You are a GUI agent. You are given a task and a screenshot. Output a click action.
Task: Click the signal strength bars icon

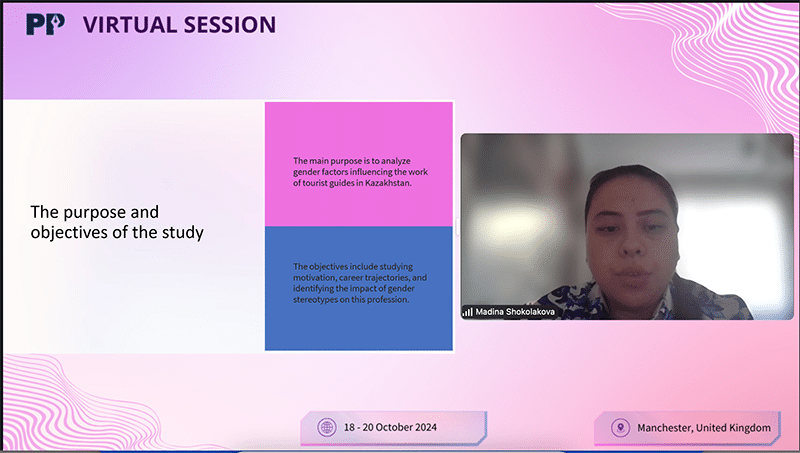467,312
